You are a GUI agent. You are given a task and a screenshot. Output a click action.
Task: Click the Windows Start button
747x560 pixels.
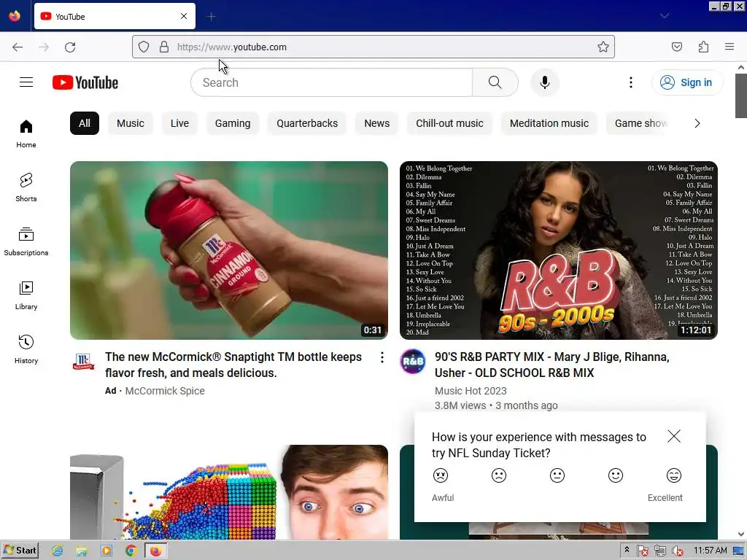(x=20, y=551)
